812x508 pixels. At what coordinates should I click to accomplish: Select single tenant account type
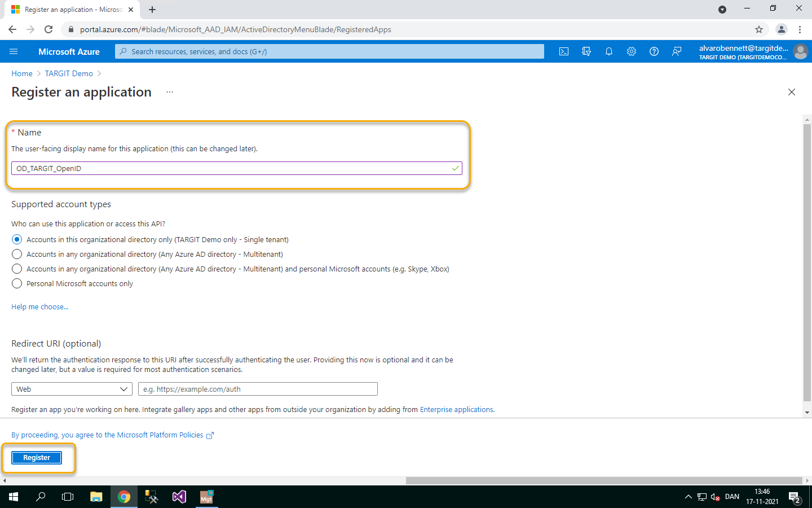coord(17,240)
